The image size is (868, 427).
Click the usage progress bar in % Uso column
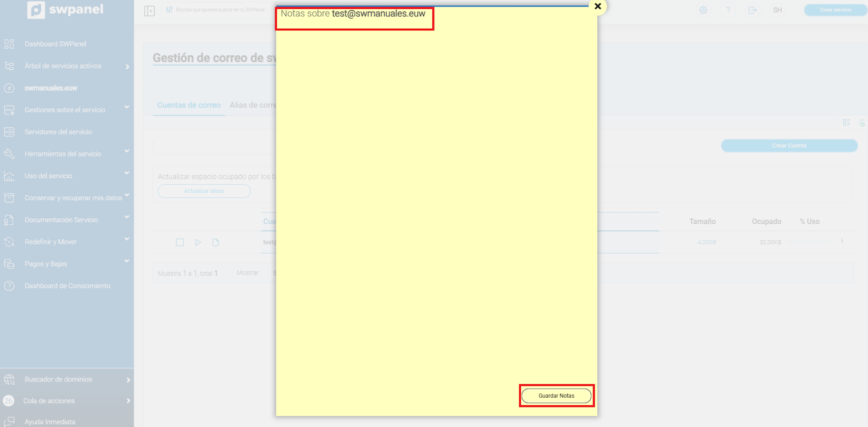pyautogui.click(x=810, y=242)
